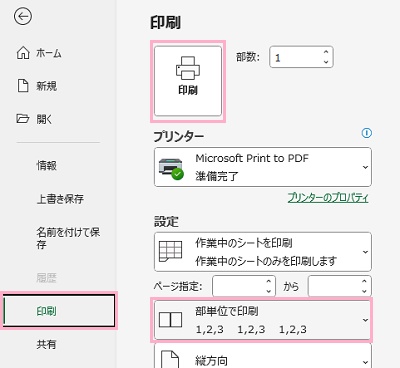The height and width of the screenshot is (368, 400).
Task: Expand the 作業中のシートを印刷 dropdown
Action: [x=263, y=252]
